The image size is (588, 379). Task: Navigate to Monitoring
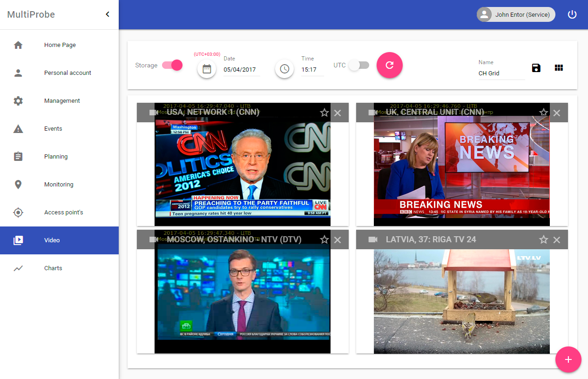point(59,185)
